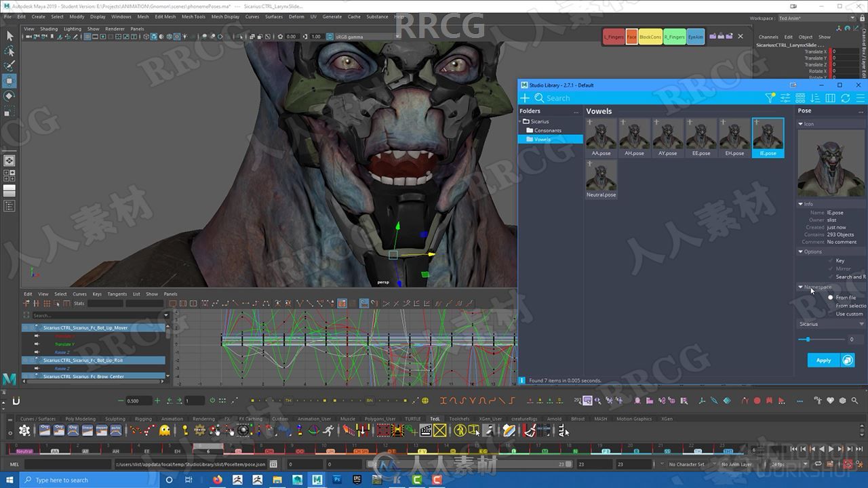The width and height of the screenshot is (868, 488).
Task: Collapse the Namespace section in Pose panel
Action: [800, 287]
